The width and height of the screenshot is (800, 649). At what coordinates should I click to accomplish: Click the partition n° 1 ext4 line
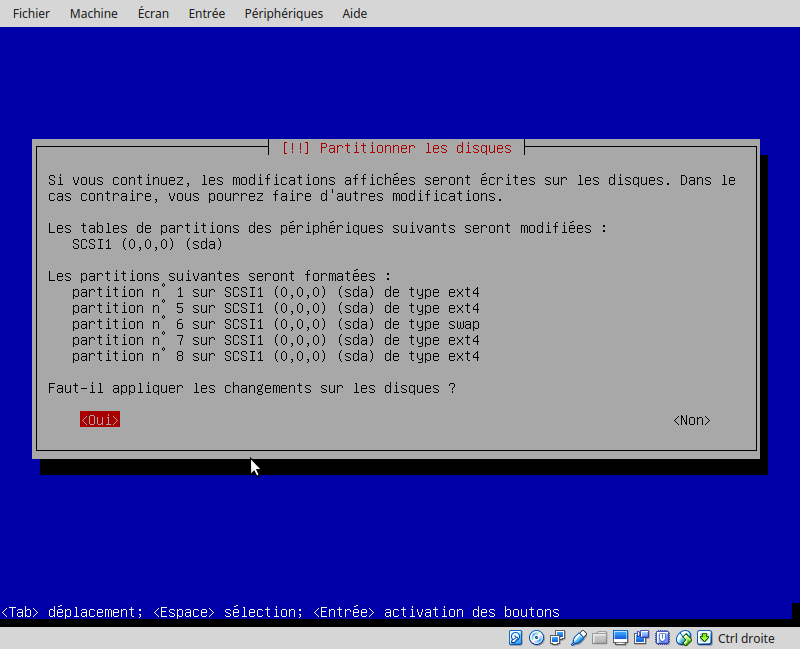276,292
